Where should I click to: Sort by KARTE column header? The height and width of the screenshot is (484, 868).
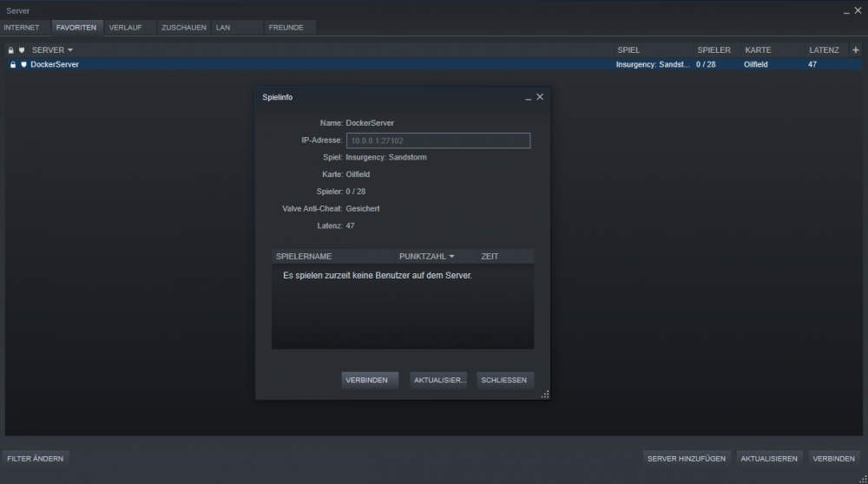(759, 50)
